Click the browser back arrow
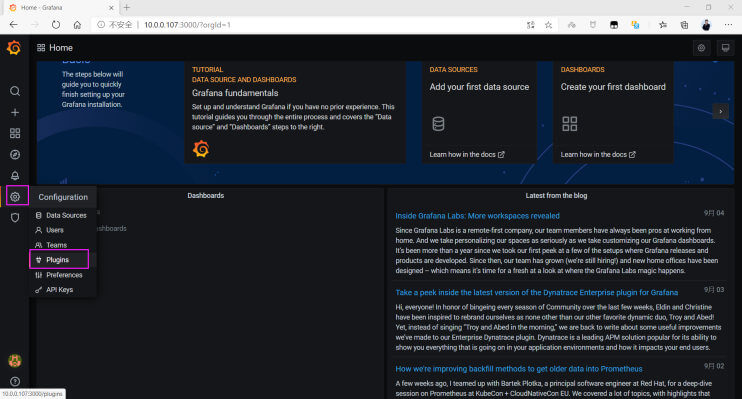The image size is (742, 399). pyautogui.click(x=13, y=25)
